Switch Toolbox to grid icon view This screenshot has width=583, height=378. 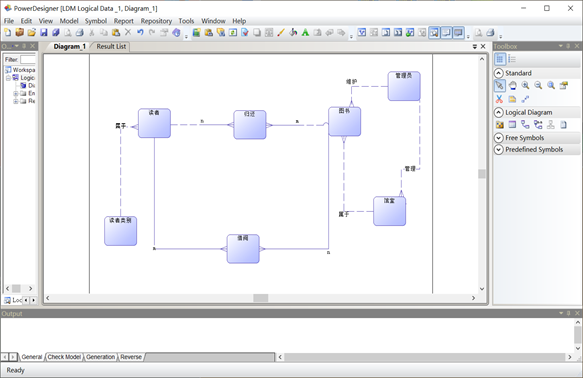(x=500, y=59)
